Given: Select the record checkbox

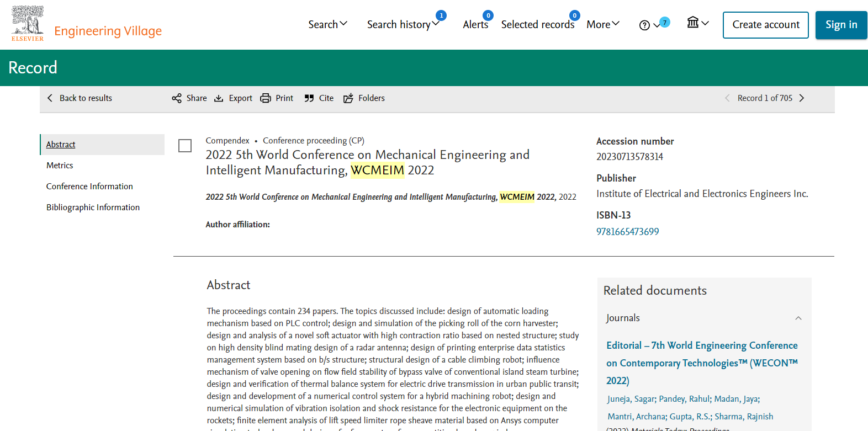Looking at the screenshot, I should pos(185,146).
